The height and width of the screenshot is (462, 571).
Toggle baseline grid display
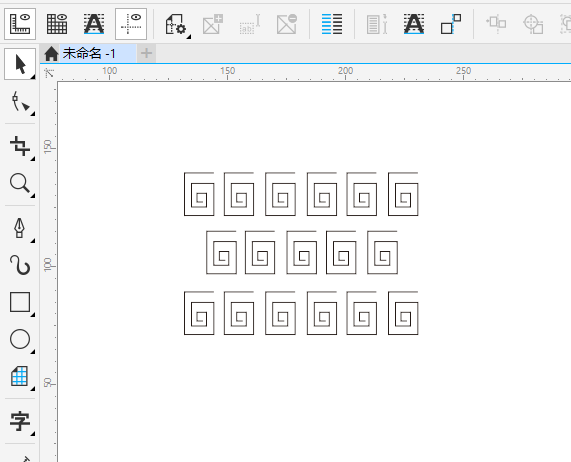coord(94,24)
